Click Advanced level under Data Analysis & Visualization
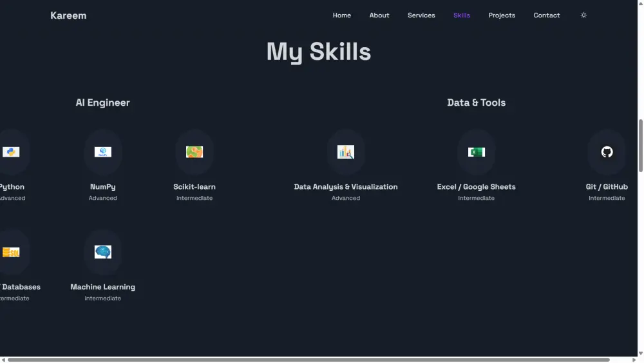This screenshot has width=644, height=363. [346, 198]
